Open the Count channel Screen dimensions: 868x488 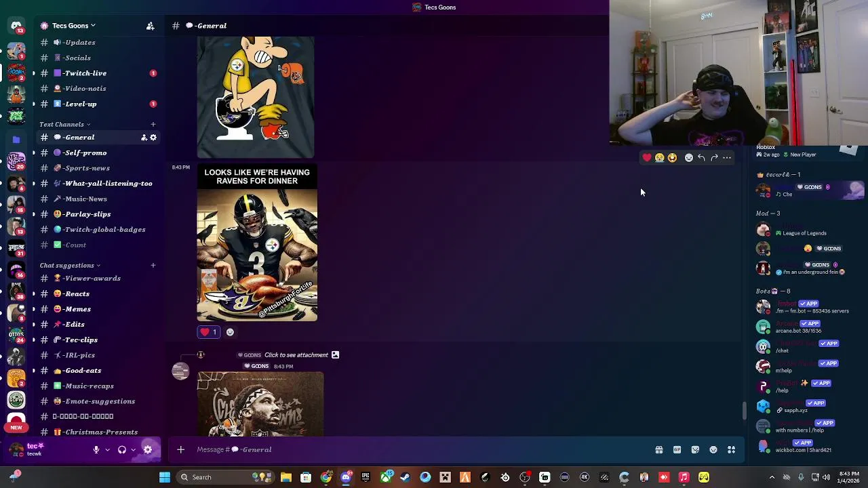pyautogui.click(x=97, y=245)
